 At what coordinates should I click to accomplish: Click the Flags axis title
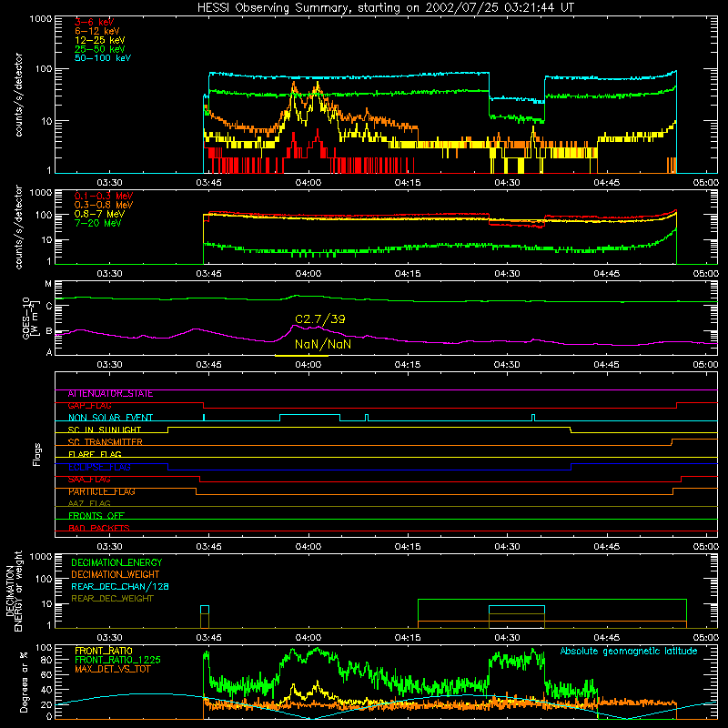tap(37, 454)
